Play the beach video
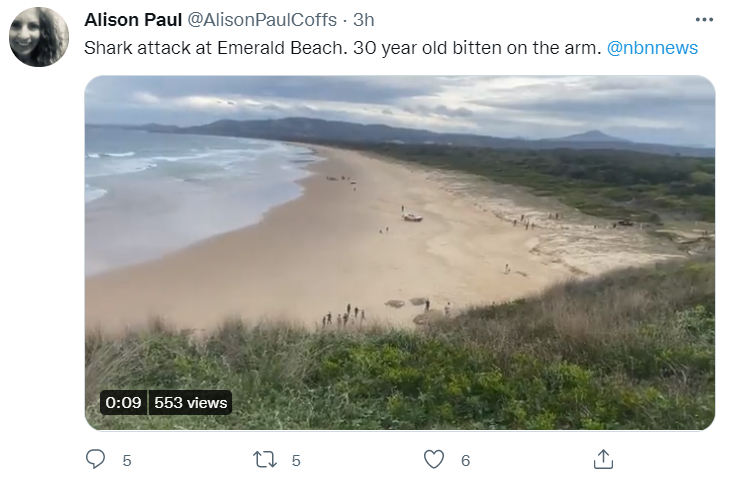This screenshot has width=733, height=483. (400, 252)
